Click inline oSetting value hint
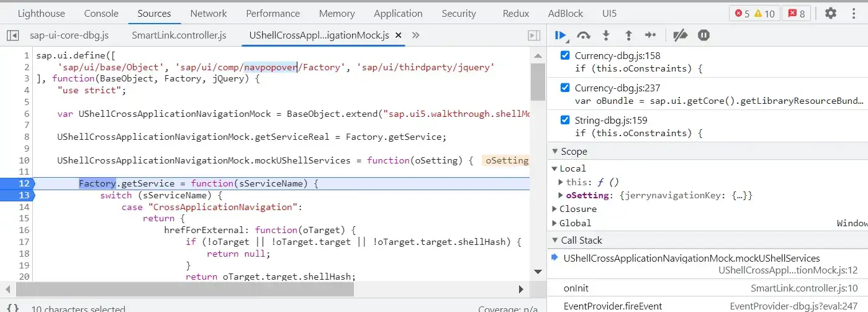This screenshot has height=312, width=868. [507, 160]
